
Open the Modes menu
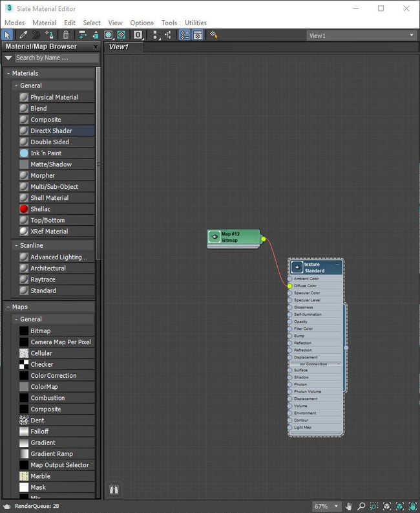pyautogui.click(x=15, y=23)
